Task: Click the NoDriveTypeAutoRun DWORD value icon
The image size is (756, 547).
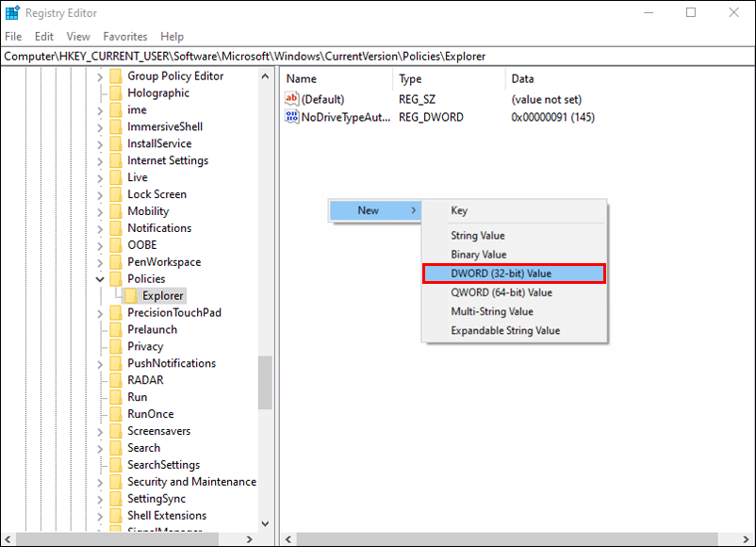Action: coord(291,117)
